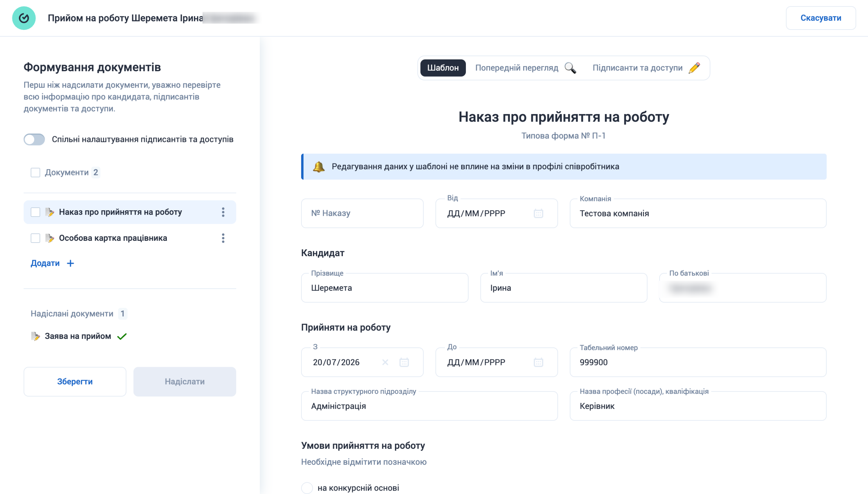Click the З date field with 20/07/2026
Image resolution: width=868 pixels, height=494 pixels.
point(362,362)
